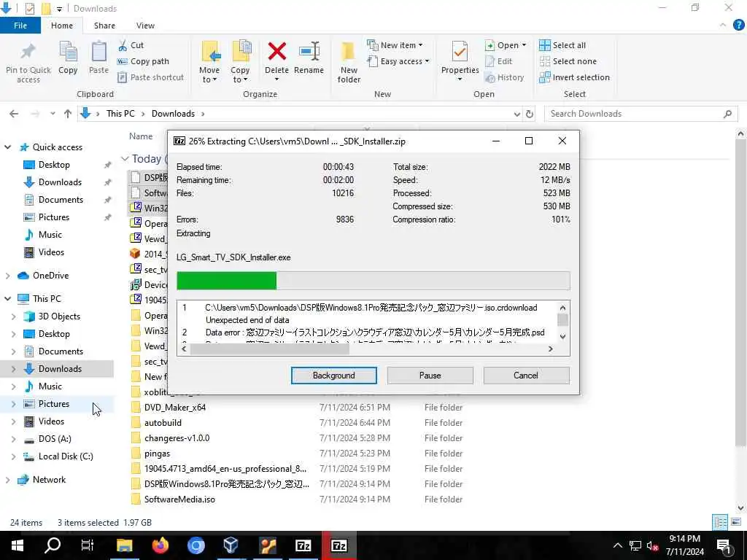The image size is (747, 560).
Task: Click error list horizontal scrollbar
Action: 270,349
